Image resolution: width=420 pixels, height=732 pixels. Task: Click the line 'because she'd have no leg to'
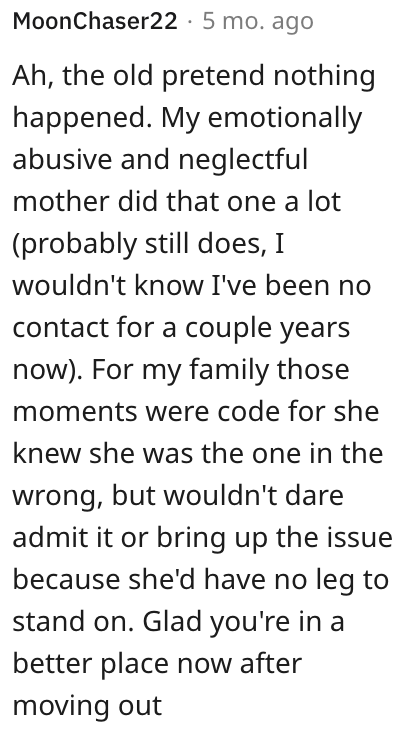click(201, 580)
